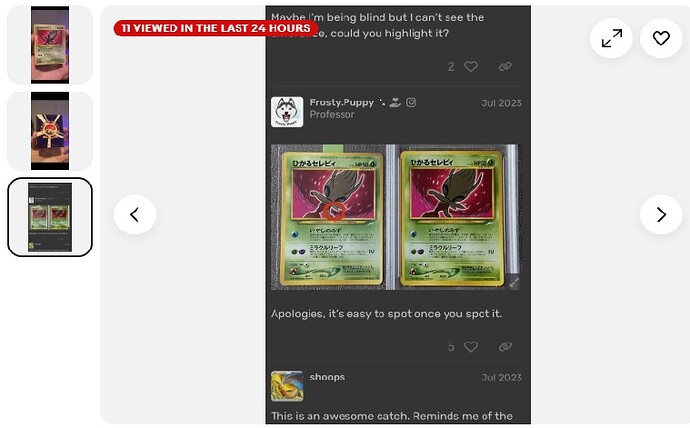Go to previous image with left arrow
This screenshot has height=428, width=690.
coord(135,215)
